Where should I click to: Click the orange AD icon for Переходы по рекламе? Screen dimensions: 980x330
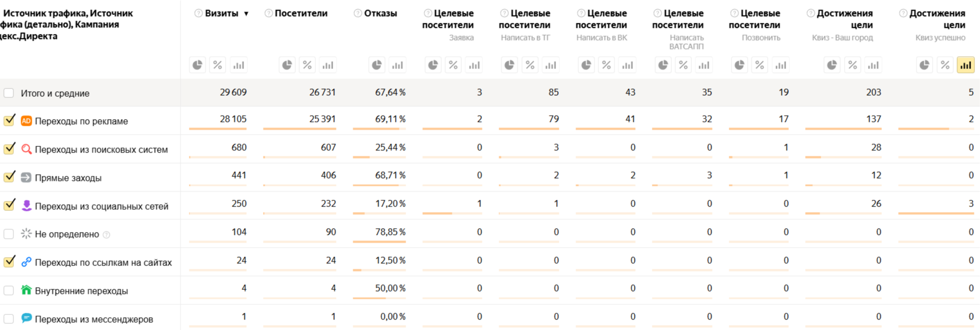[26, 121]
